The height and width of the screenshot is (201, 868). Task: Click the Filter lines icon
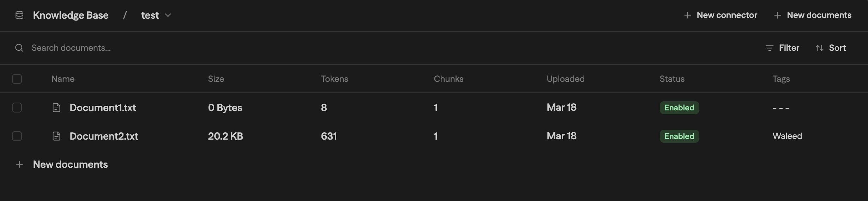click(x=769, y=48)
